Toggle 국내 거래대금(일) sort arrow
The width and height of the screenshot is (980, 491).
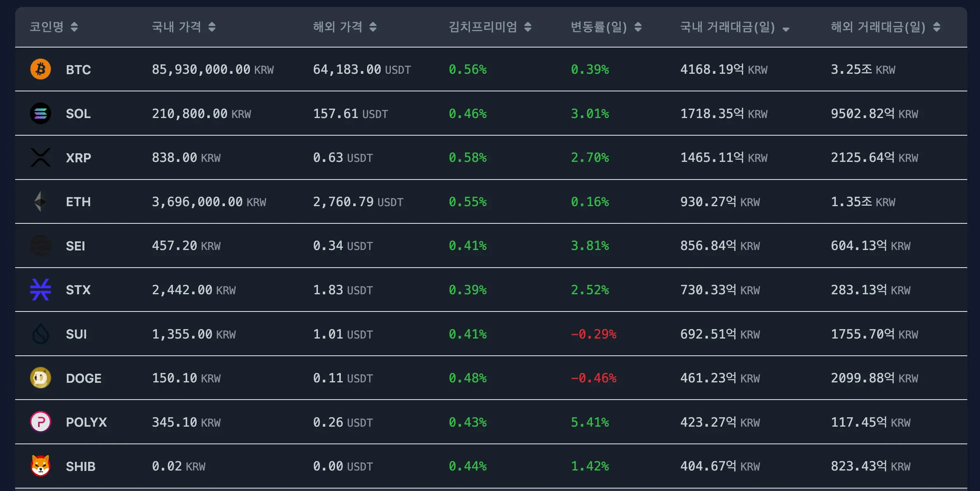tap(786, 29)
